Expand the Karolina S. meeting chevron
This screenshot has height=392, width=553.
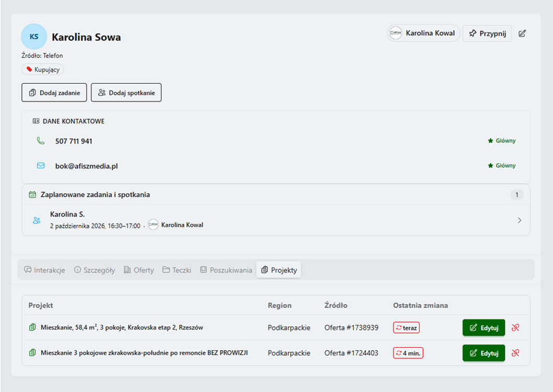[x=519, y=221]
